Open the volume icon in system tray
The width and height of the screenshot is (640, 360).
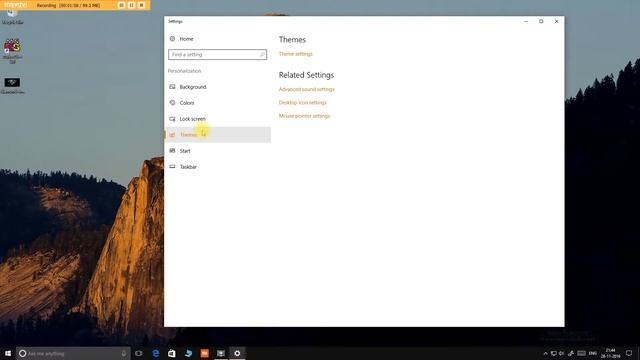pyautogui.click(x=562, y=353)
